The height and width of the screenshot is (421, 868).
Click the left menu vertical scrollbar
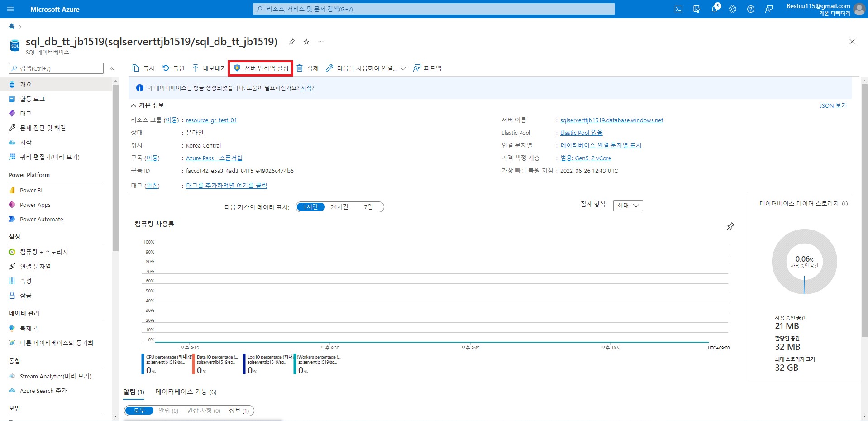115,167
